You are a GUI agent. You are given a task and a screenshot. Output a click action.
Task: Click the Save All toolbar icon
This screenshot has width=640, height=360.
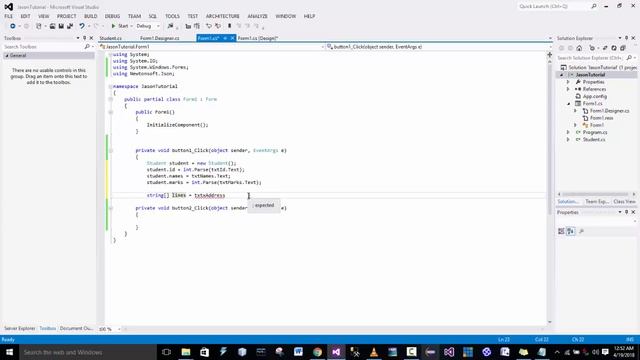coord(70,26)
